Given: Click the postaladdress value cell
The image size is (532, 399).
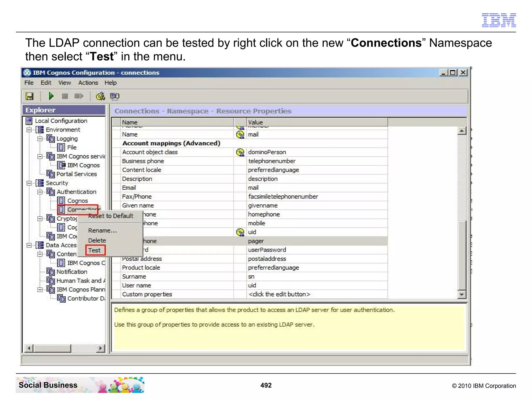Looking at the screenshot, I should pyautogui.click(x=317, y=259).
